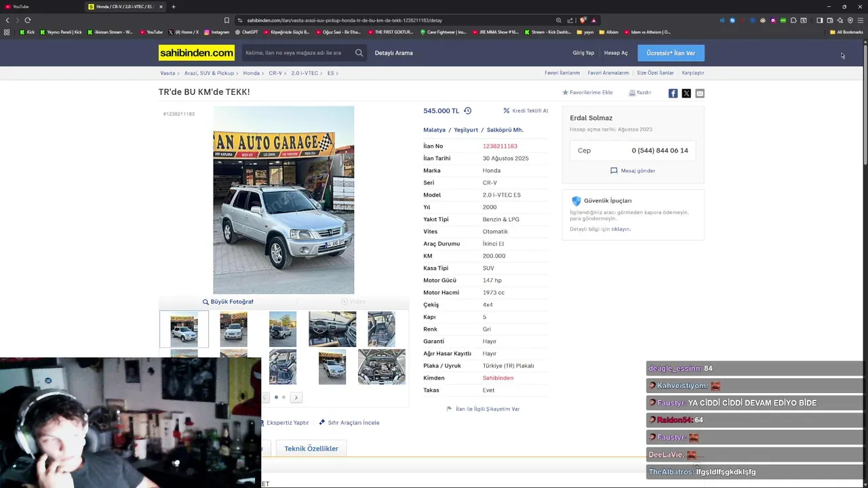Open Favori Aramalarım
868x488 pixels.
point(608,73)
